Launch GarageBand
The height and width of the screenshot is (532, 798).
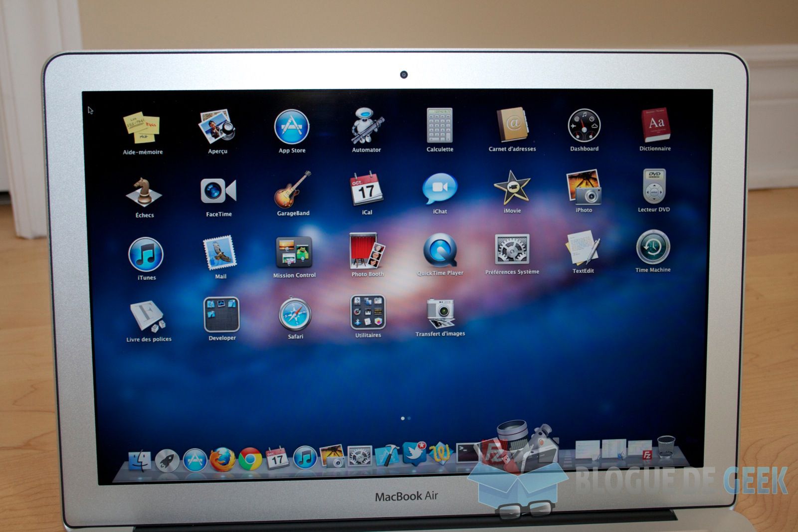(x=293, y=190)
